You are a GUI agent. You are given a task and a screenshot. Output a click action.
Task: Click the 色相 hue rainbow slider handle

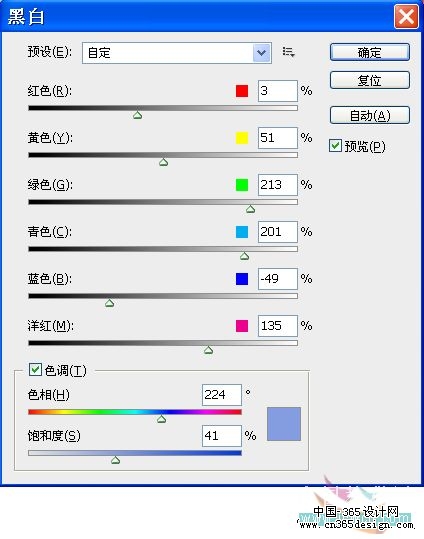161,419
